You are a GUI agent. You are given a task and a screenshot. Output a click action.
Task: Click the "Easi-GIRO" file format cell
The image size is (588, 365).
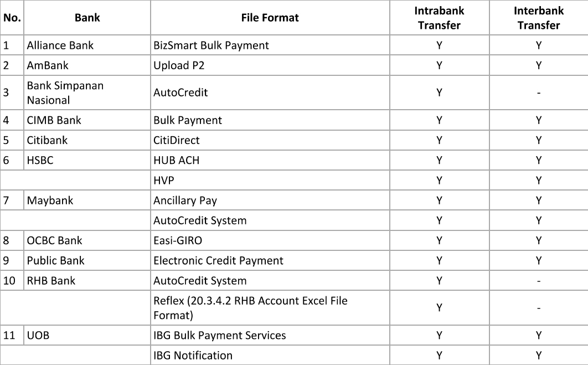180,240
